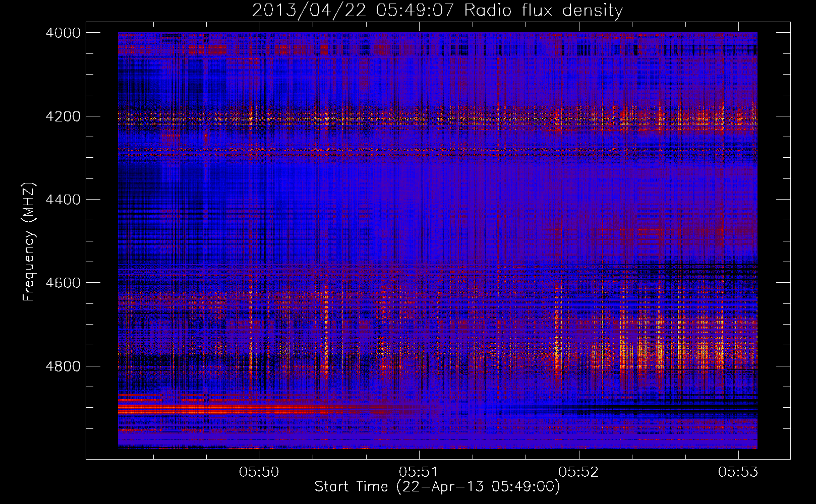Click the 05:52 time axis label
816x504 pixels.
pyautogui.click(x=578, y=472)
